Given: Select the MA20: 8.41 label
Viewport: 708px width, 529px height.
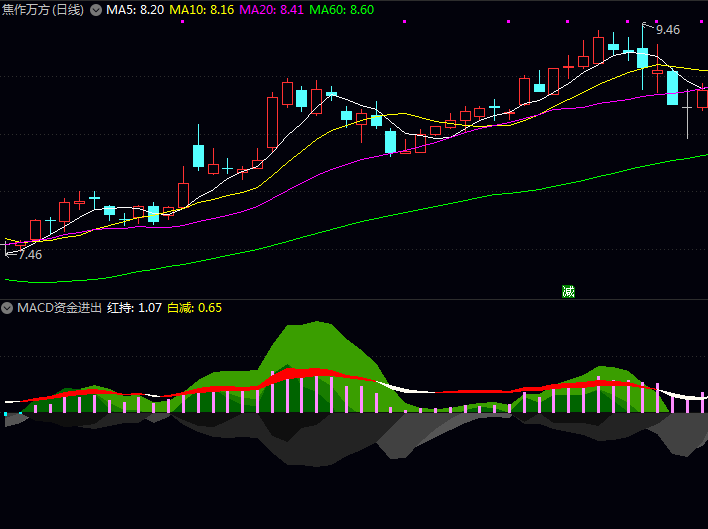Looking at the screenshot, I should (x=271, y=10).
